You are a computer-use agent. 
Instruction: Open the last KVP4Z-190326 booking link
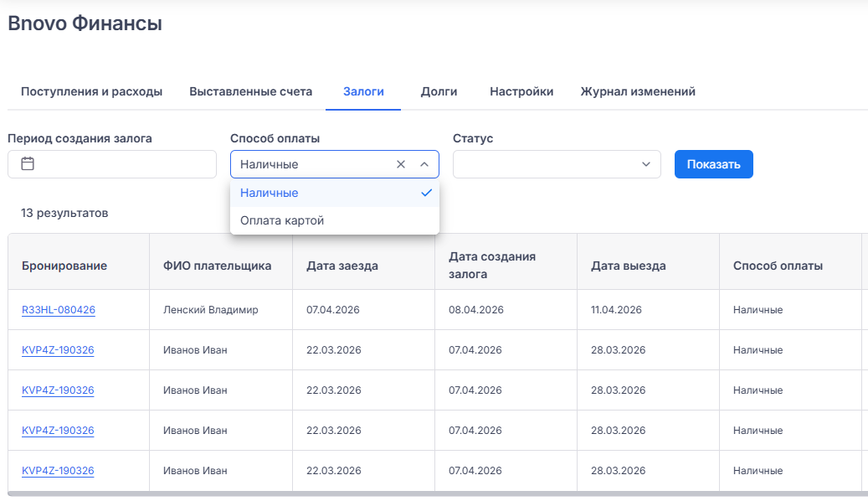58,471
